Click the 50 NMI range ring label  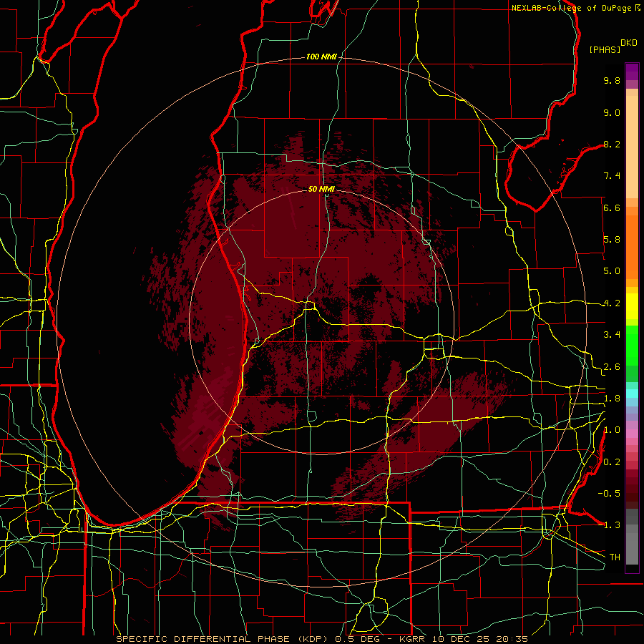coord(321,189)
